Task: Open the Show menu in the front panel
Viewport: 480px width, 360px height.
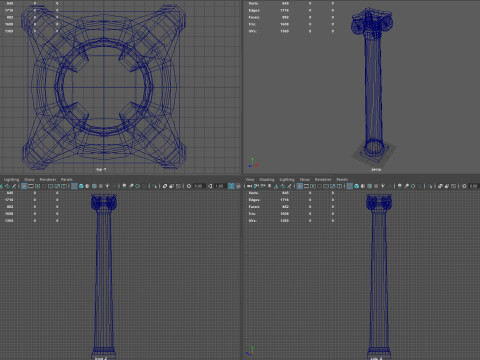Action: [29, 179]
